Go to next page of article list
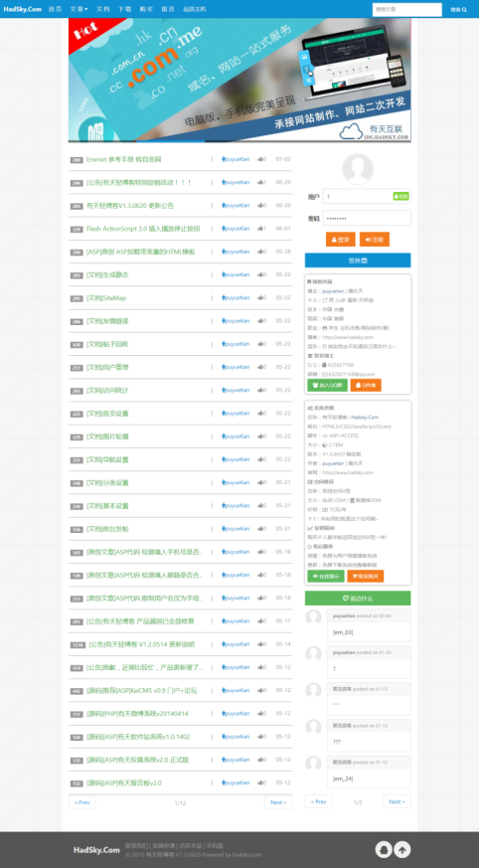479x868 pixels. 278,802
